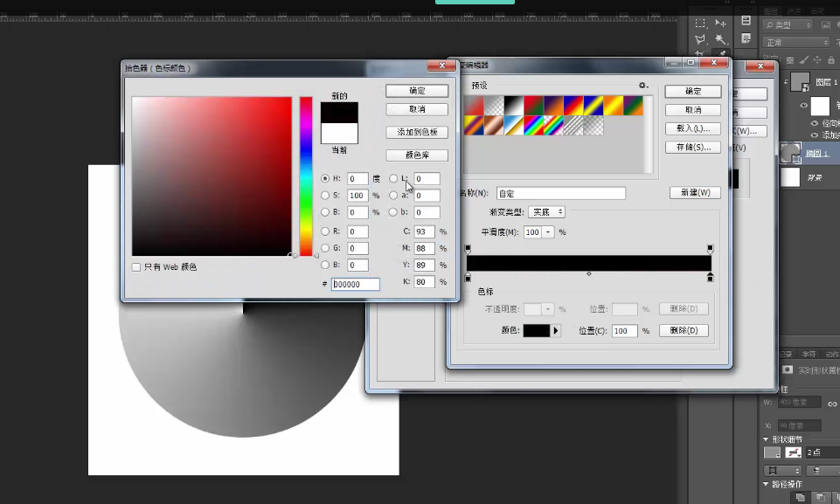Image resolution: width=840 pixels, height=504 pixels.
Task: Open the 渐变类型 实底 dropdown
Action: [x=546, y=212]
